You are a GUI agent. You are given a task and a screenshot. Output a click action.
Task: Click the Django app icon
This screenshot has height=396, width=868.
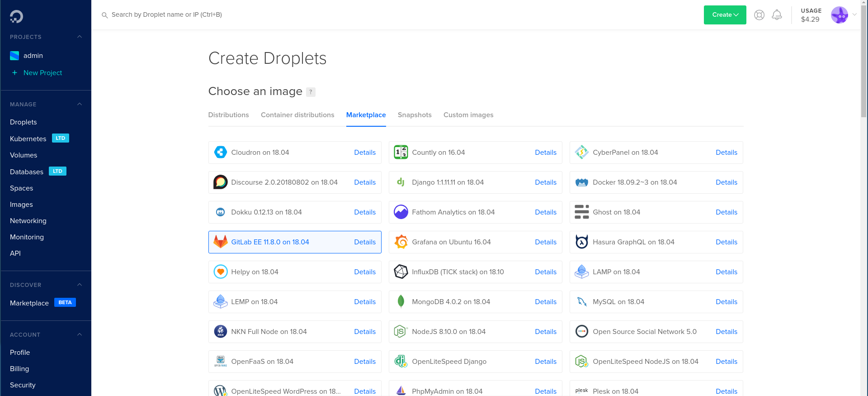401,182
